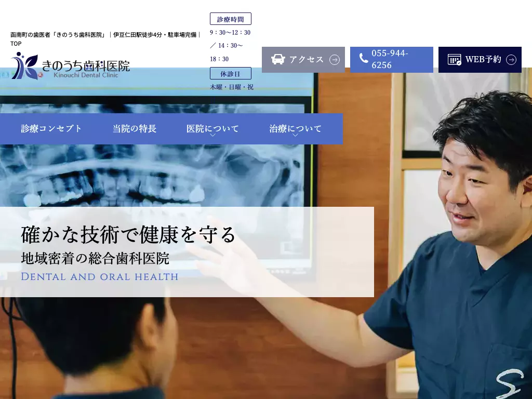The height and width of the screenshot is (399, 532).
Task: Click the 診療時間 label box
Action: [x=231, y=19]
